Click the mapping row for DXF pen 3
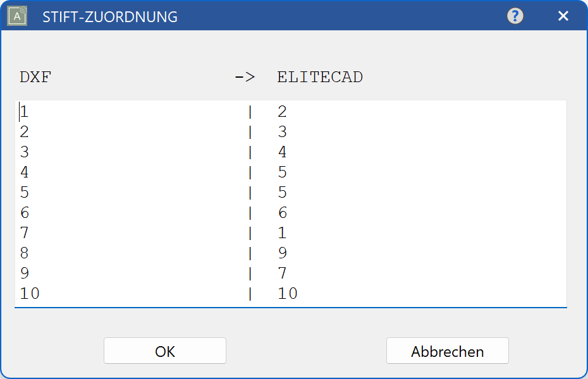Screen dimensions: 588x379 [126, 152]
